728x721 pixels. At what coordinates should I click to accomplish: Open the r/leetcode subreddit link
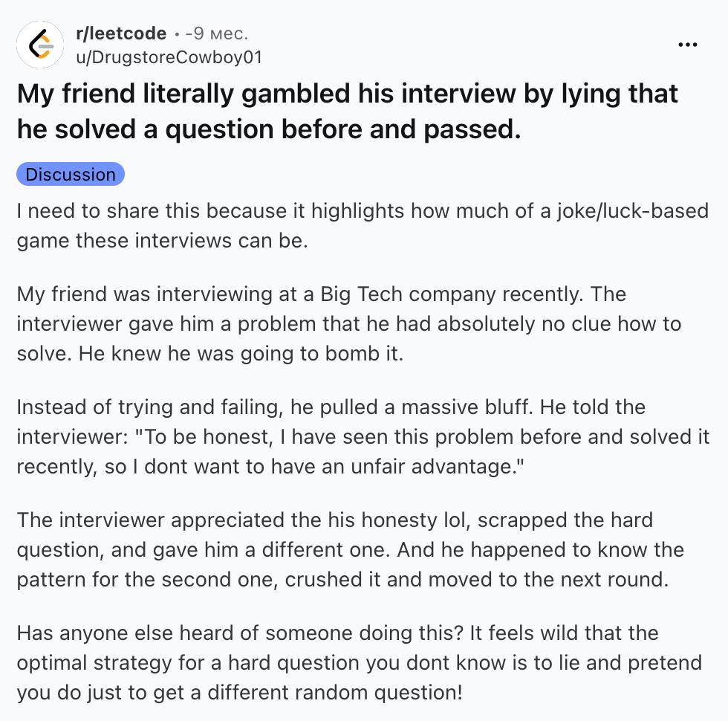pyautogui.click(x=121, y=33)
